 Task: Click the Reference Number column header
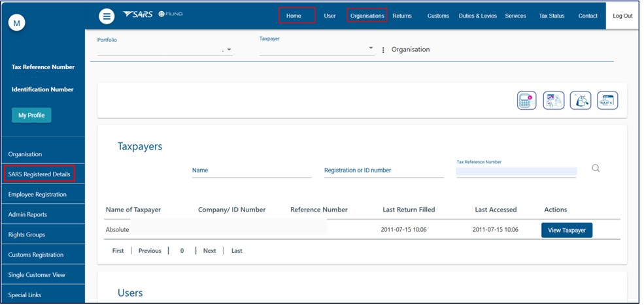pyautogui.click(x=318, y=210)
